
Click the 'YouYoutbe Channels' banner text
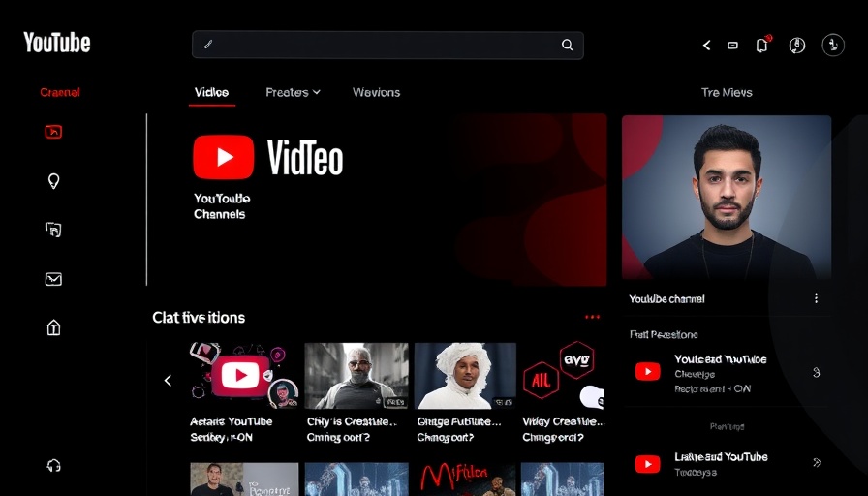pos(222,206)
